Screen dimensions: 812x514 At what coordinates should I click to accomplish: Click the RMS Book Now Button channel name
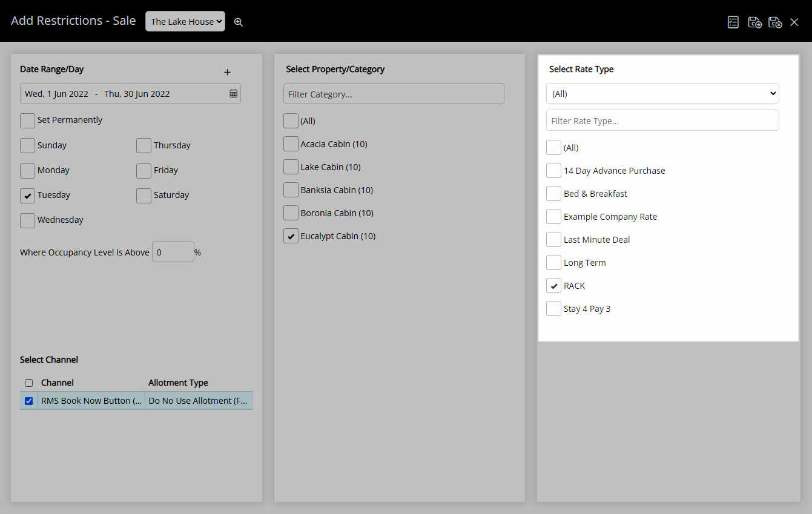[x=91, y=401]
